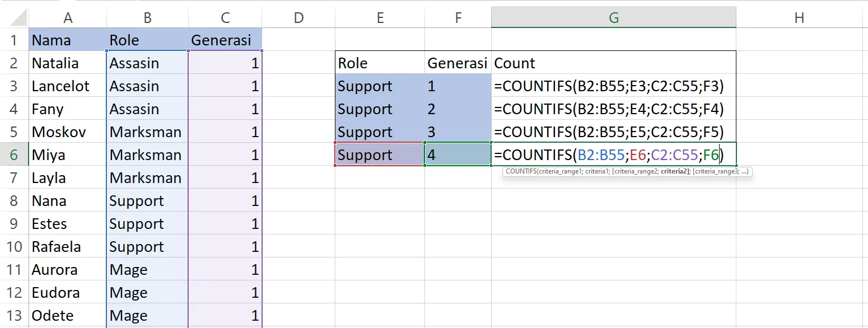Click the "Assasin" role cell beside Lancelot

point(147,86)
